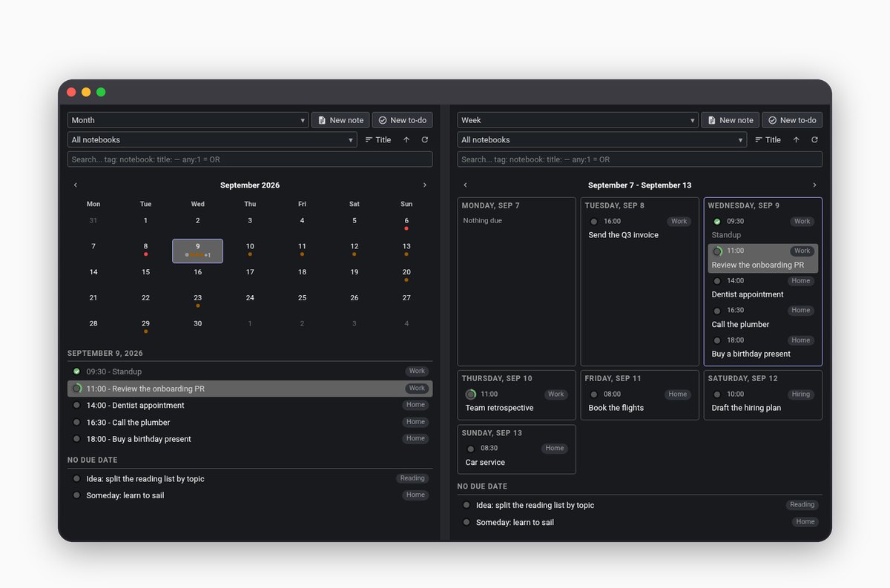890x588 pixels.
Task: Create a New note in the Week pane
Action: point(731,120)
